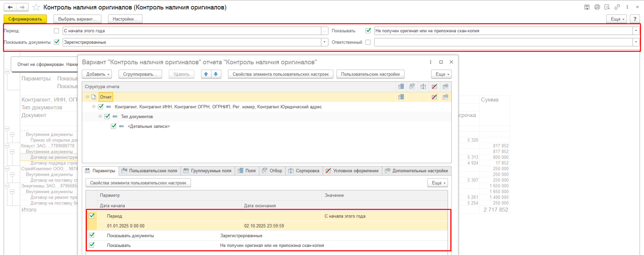Toggle Показывать документы checkbox in main form
644x255 pixels.
coord(56,42)
